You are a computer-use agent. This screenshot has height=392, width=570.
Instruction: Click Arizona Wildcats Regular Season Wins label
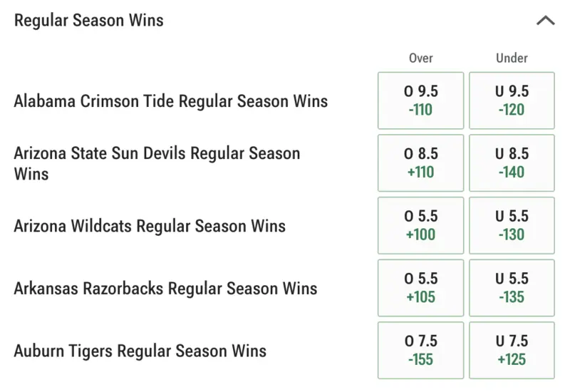tap(150, 226)
